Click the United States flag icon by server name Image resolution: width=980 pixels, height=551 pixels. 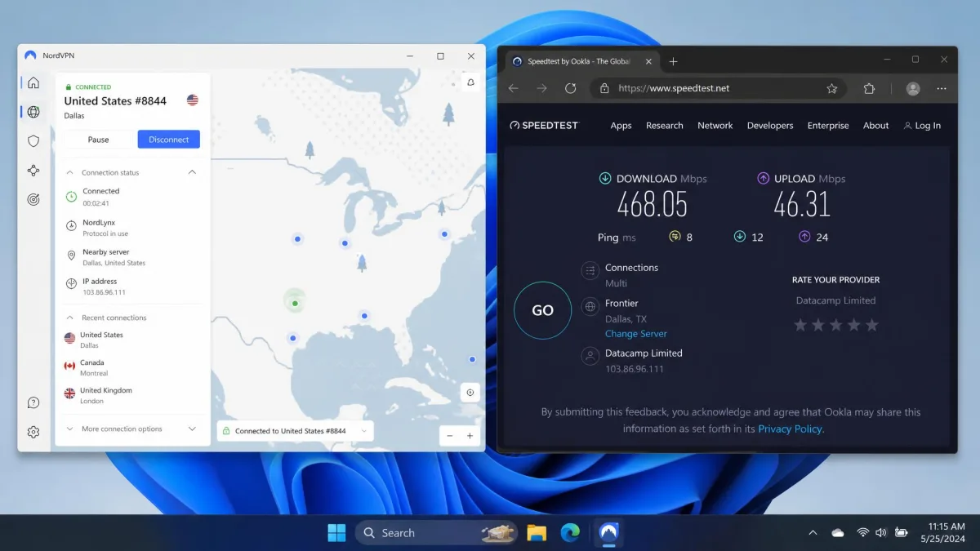pyautogui.click(x=193, y=100)
